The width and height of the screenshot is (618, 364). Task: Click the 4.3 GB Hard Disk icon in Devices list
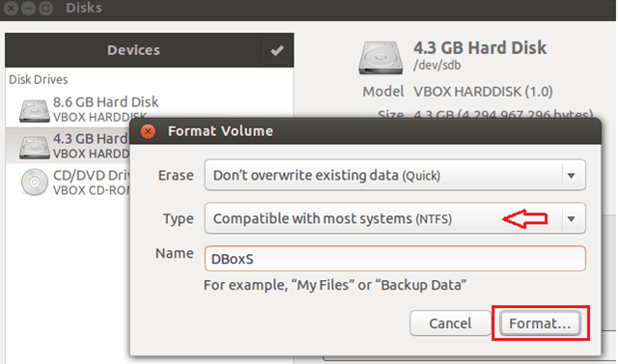click(35, 148)
